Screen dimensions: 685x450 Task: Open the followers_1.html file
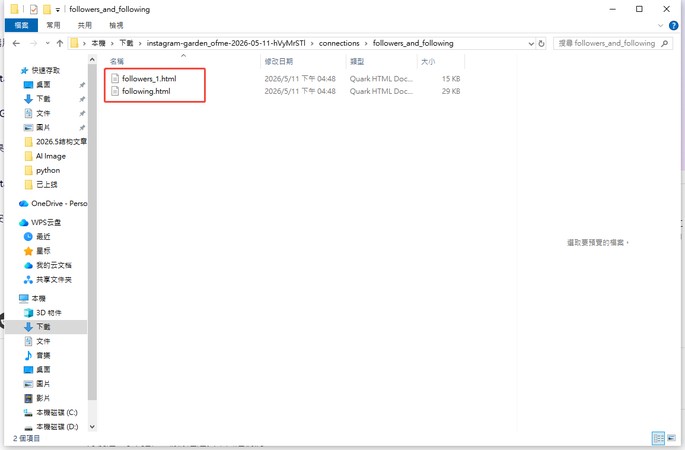pyautogui.click(x=149, y=79)
